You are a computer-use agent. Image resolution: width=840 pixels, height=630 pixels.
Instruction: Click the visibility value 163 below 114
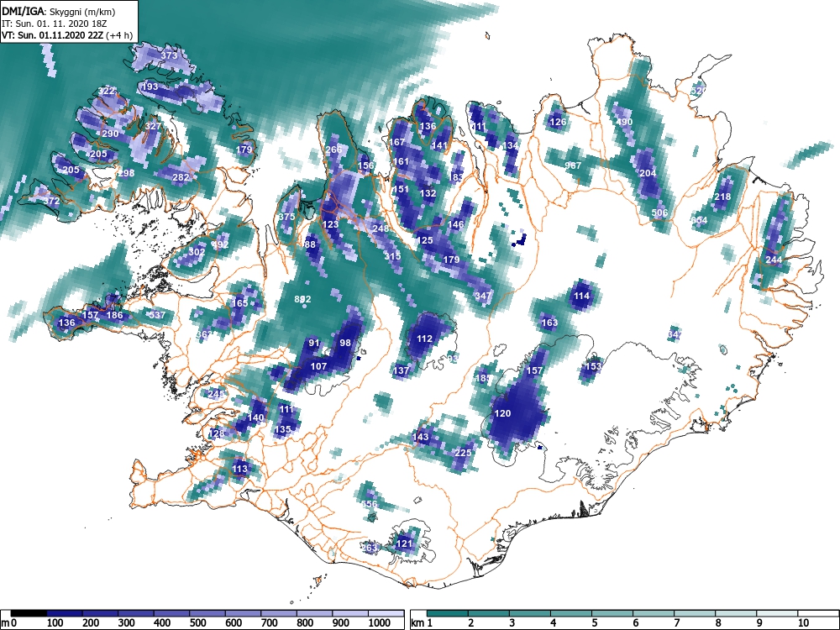pyautogui.click(x=549, y=323)
